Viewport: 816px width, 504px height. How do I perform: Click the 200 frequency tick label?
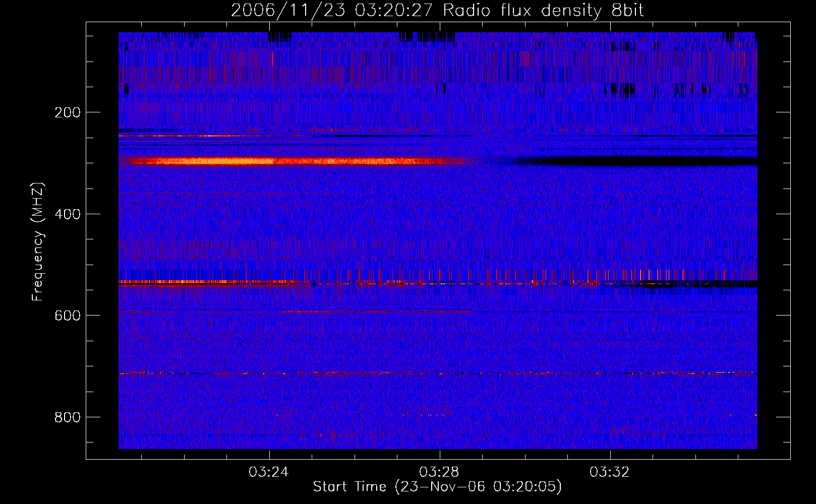click(x=68, y=112)
